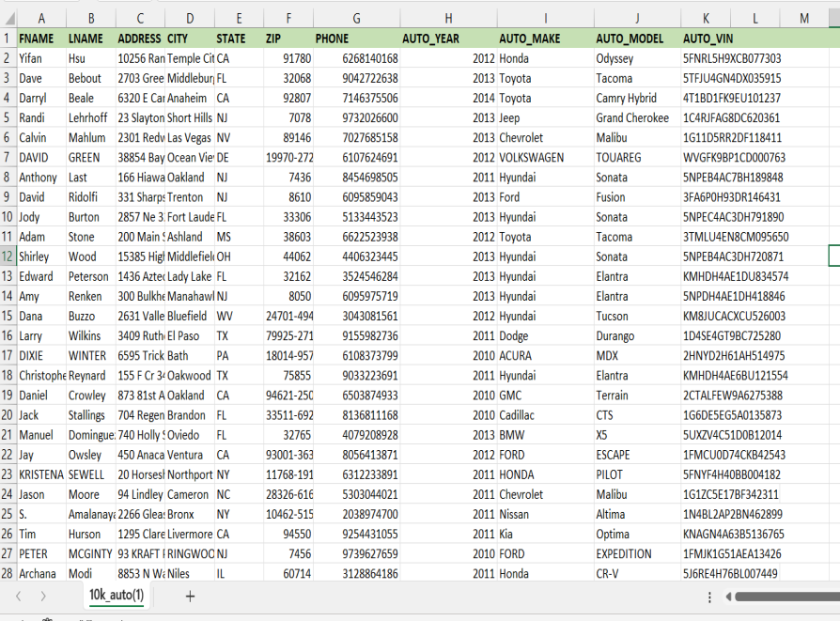Click the AUTO_MODEL header cell
840x621 pixels.
click(637, 39)
